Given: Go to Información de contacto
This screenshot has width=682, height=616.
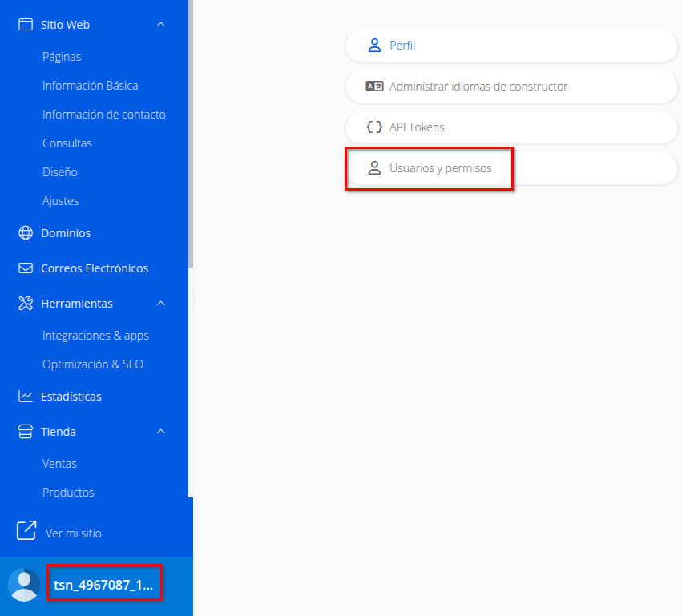Looking at the screenshot, I should coord(103,115).
